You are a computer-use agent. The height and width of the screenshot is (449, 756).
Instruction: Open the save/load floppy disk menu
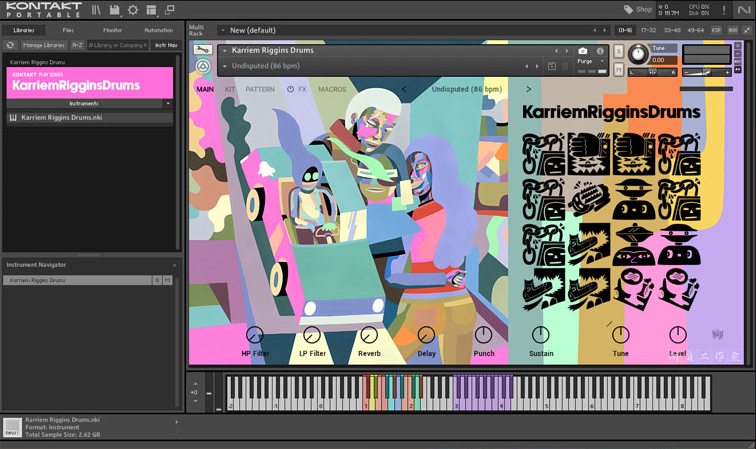114,10
